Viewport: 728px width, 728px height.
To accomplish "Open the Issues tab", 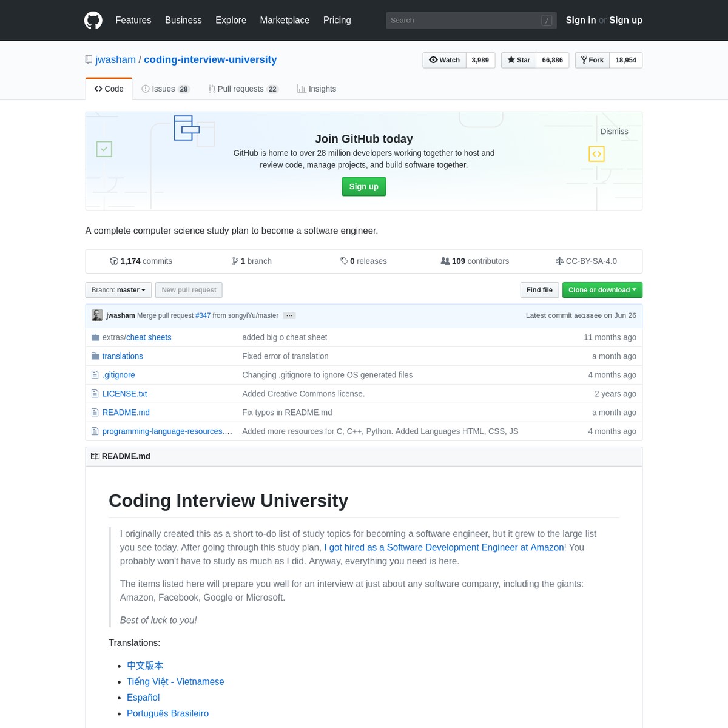I will click(166, 89).
